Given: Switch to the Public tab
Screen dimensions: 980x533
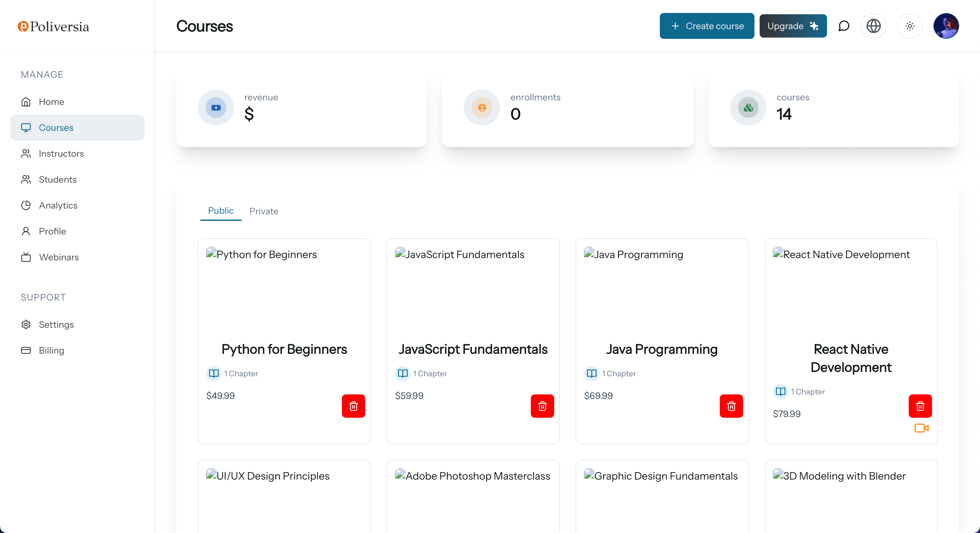Looking at the screenshot, I should pos(221,210).
